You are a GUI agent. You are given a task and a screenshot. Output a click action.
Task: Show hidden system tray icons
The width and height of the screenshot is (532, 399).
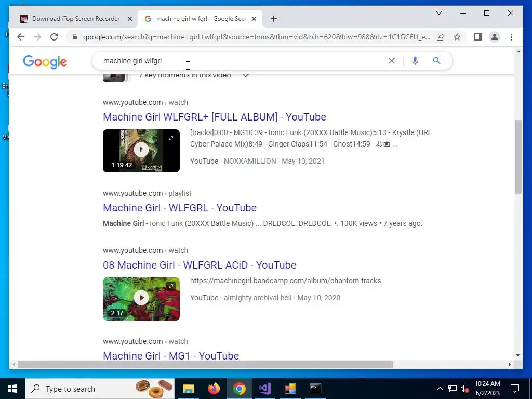(440, 389)
